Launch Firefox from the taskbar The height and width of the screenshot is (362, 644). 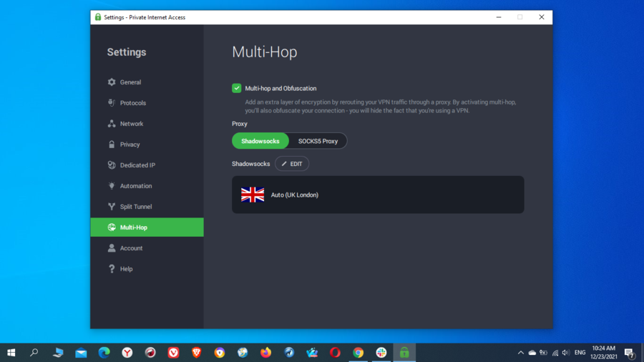click(x=265, y=353)
